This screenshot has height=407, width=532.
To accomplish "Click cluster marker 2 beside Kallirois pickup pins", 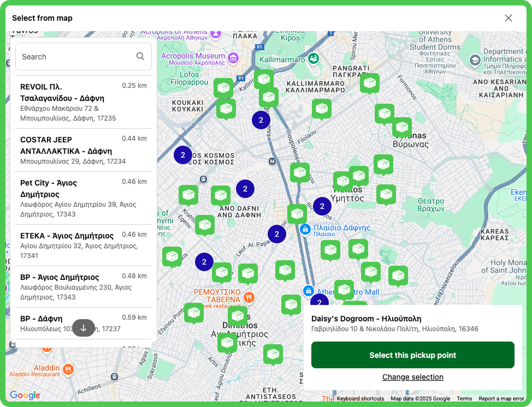I will 261,120.
